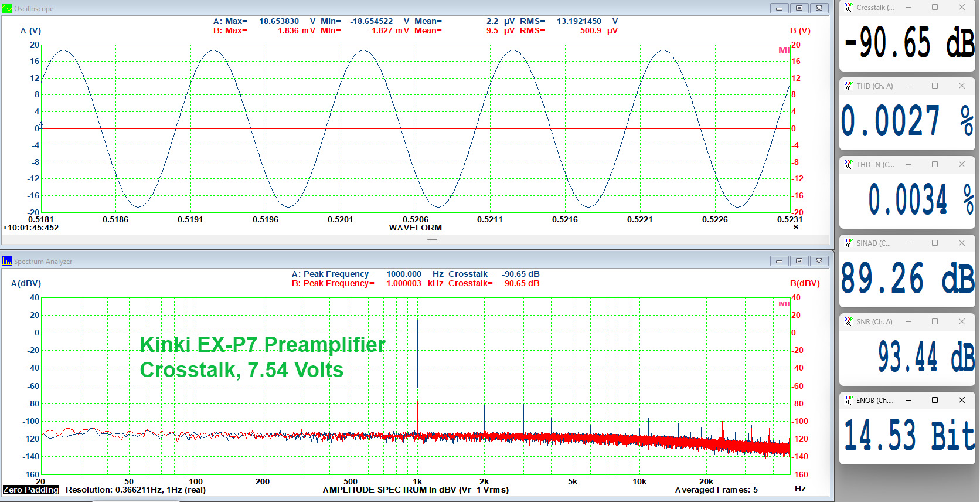
Task: Click the B(dBV) axis label in Spectrum Analyzer
Action: point(805,283)
